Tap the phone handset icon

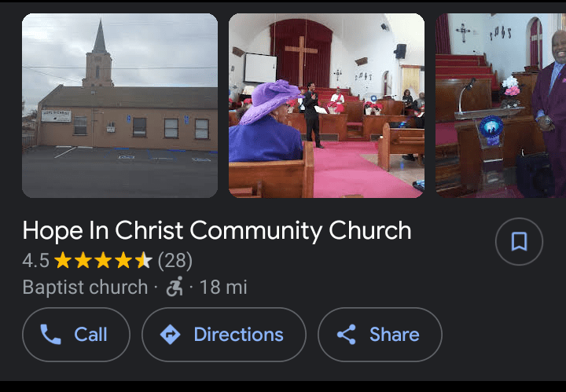[x=50, y=335]
